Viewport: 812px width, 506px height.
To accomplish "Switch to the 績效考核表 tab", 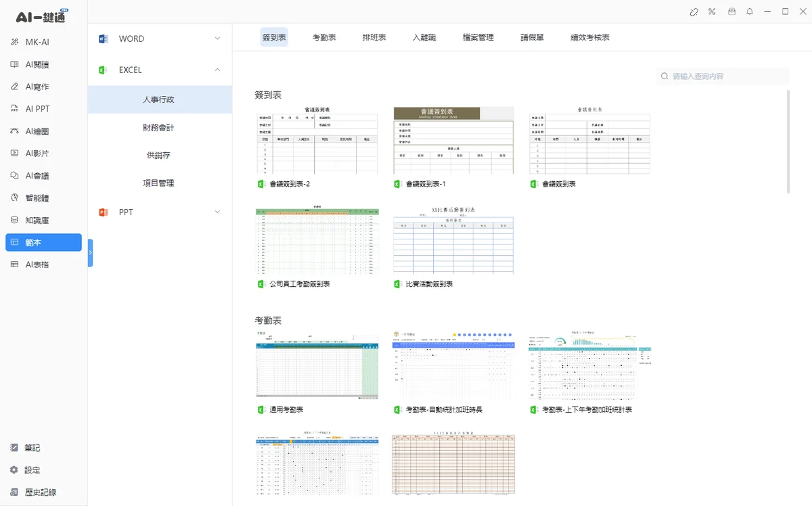I will point(590,37).
